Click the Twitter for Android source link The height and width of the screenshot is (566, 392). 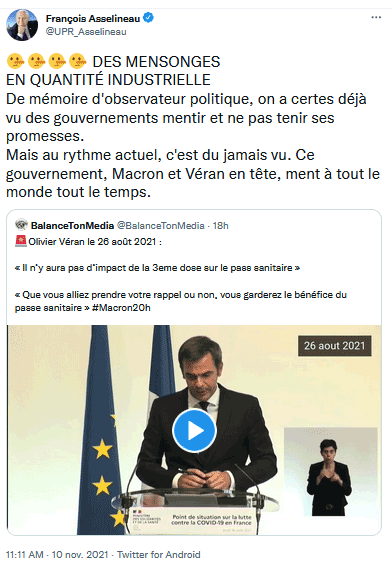pos(158,554)
